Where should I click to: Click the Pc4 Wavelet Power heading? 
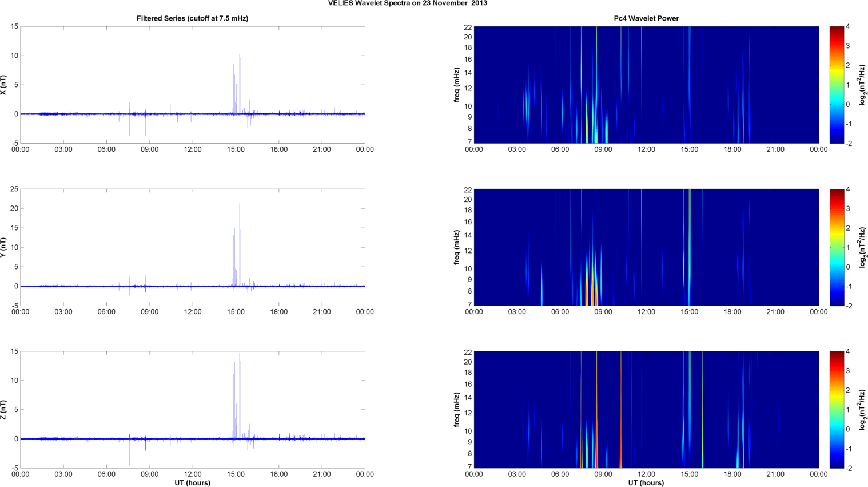(646, 18)
